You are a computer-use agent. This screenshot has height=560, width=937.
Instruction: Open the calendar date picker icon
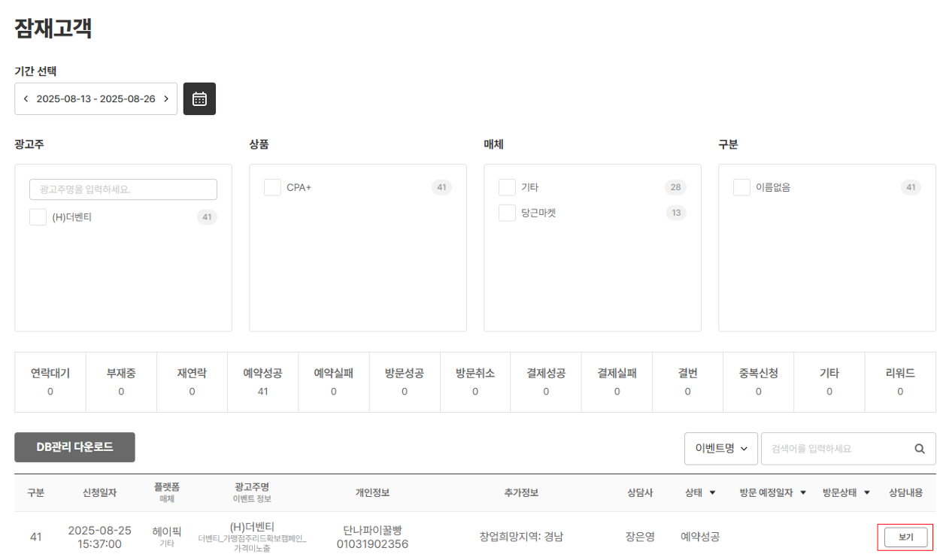point(199,98)
